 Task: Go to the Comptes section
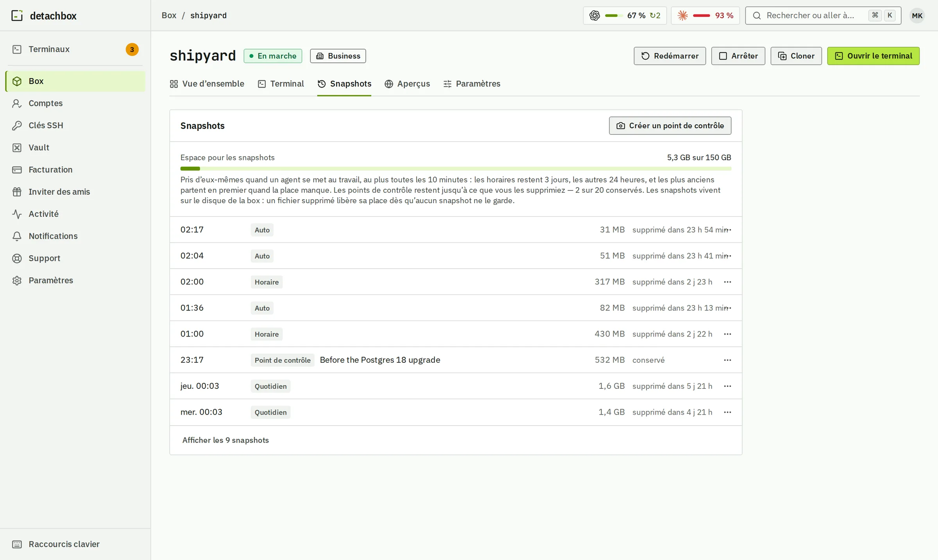coord(75,103)
